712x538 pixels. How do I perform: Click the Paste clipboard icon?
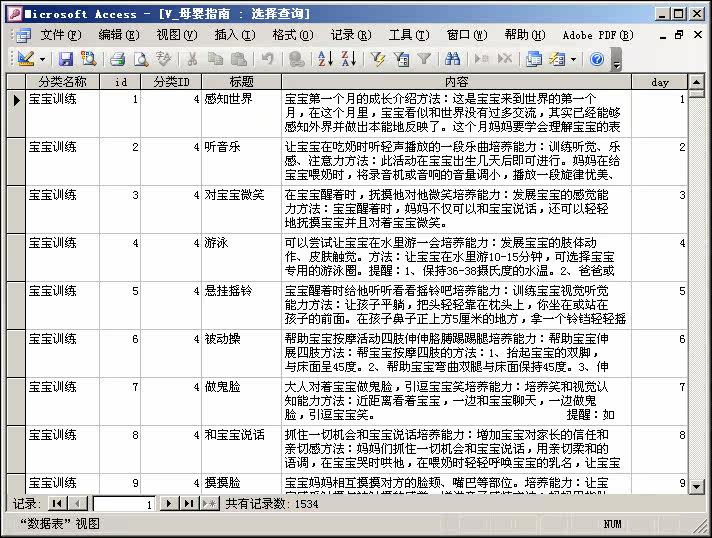tap(238, 59)
